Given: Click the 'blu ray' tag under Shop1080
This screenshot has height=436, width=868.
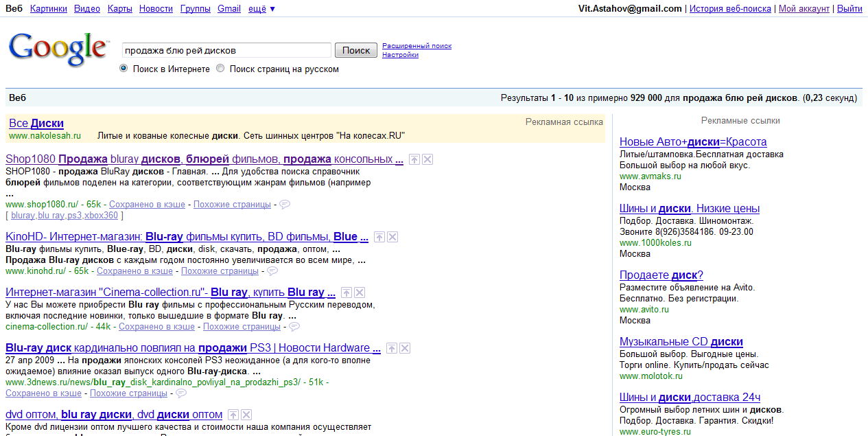Looking at the screenshot, I should (51, 216).
